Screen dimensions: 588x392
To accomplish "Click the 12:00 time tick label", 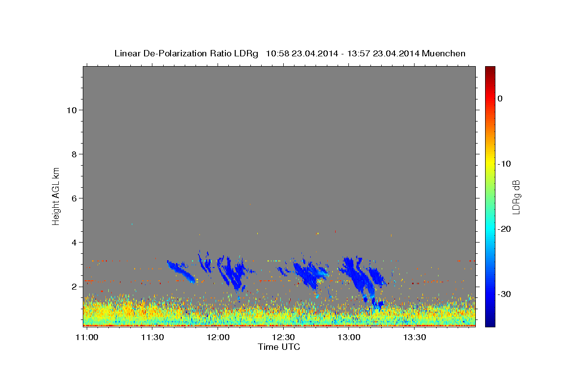I will point(218,338).
